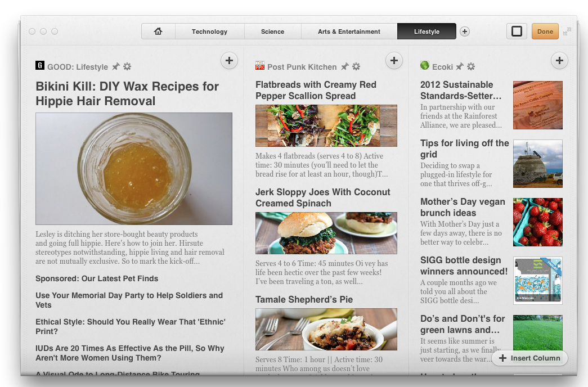588x387 pixels.
Task: Open the strawberries thumbnail for Mother's Day brunch
Action: click(x=537, y=222)
